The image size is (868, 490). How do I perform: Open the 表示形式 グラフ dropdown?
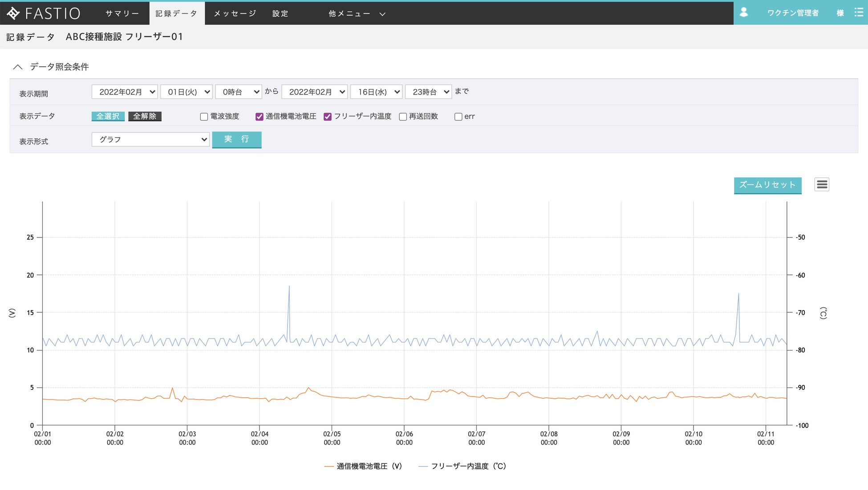coord(150,139)
